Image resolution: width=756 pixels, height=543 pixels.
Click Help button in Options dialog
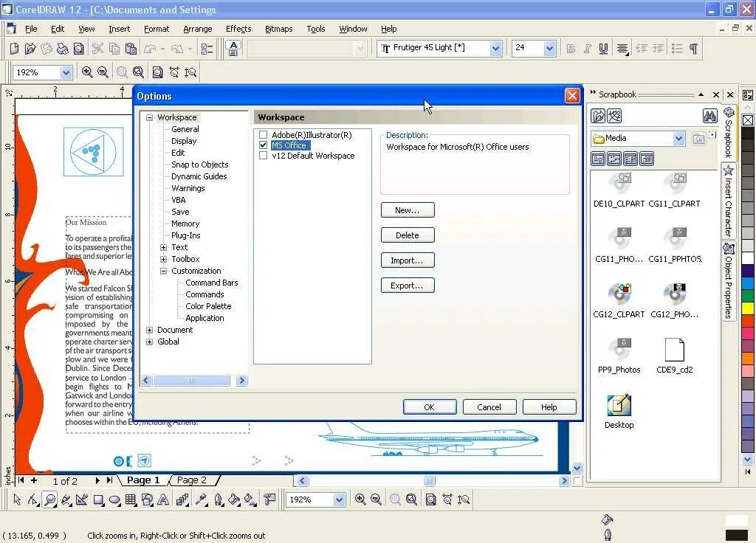[x=549, y=407]
